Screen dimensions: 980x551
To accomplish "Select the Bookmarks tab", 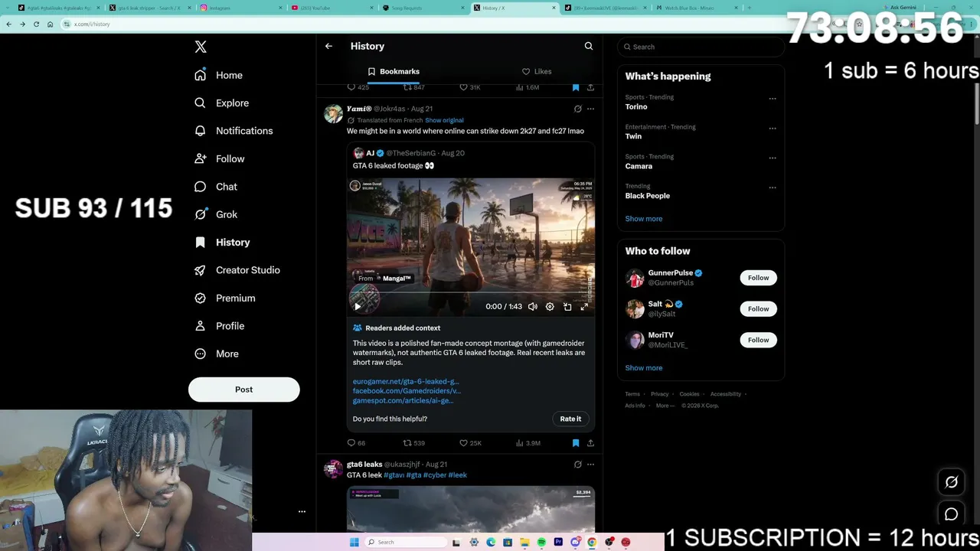I will pyautogui.click(x=394, y=71).
